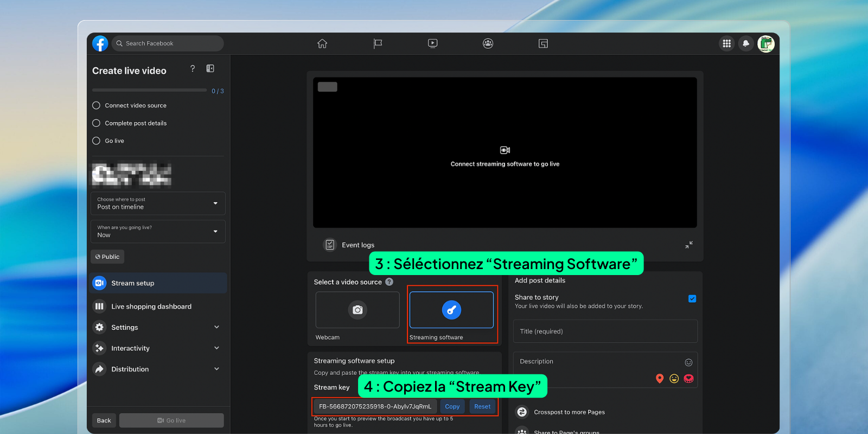Image resolution: width=868 pixels, height=434 pixels.
Task: Click the Connect streaming software preview area
Action: pyautogui.click(x=505, y=152)
